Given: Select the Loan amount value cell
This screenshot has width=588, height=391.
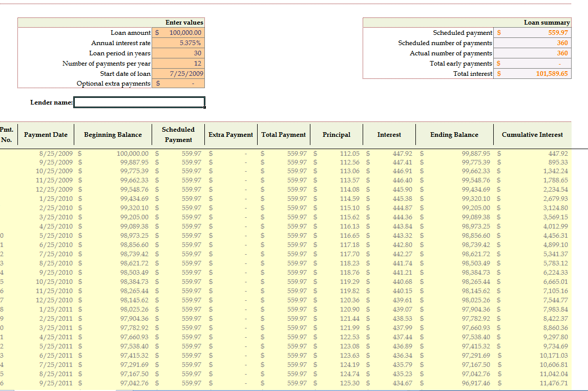Looking at the screenshot, I should tap(178, 33).
